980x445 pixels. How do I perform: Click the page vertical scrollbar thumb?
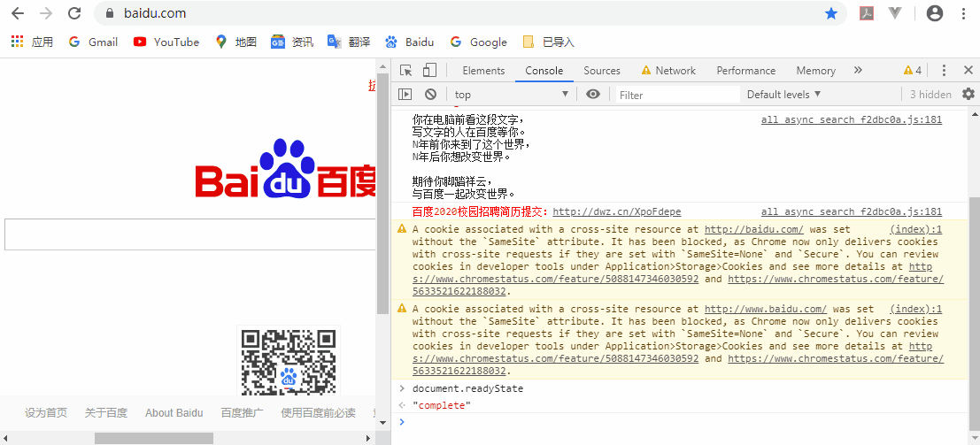(383, 194)
